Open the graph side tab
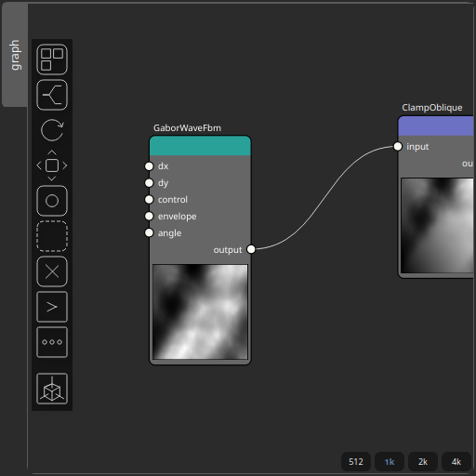 [x=15, y=55]
